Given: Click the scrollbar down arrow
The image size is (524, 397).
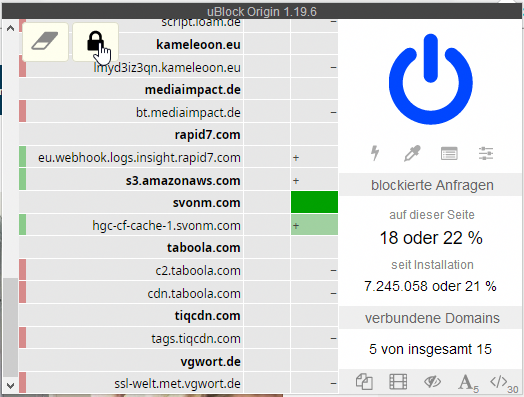Looking at the screenshot, I should [10, 385].
